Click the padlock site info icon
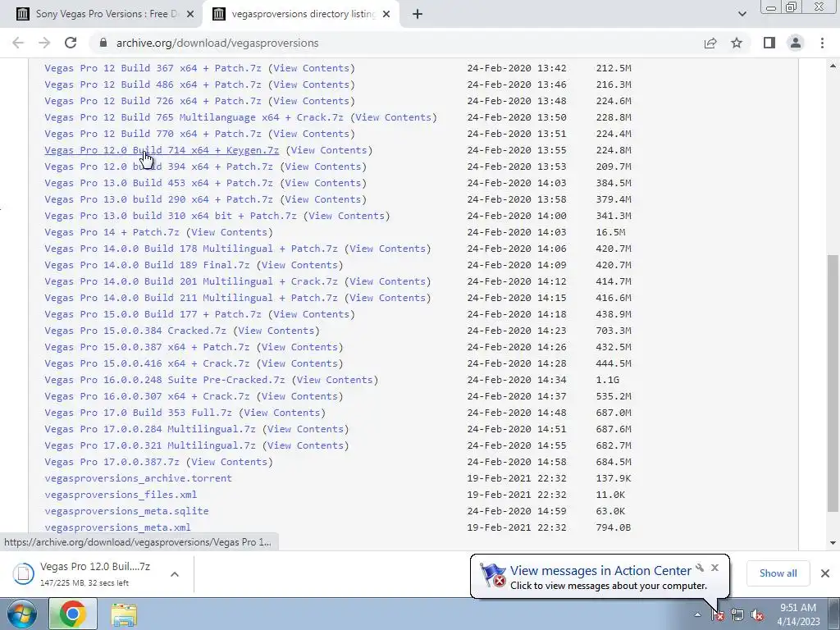This screenshot has width=840, height=630. (103, 43)
